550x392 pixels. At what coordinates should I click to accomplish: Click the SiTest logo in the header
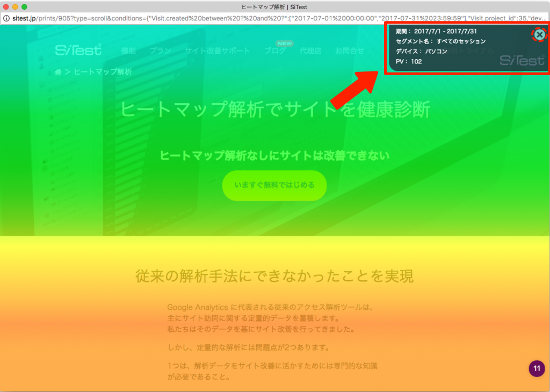click(78, 50)
